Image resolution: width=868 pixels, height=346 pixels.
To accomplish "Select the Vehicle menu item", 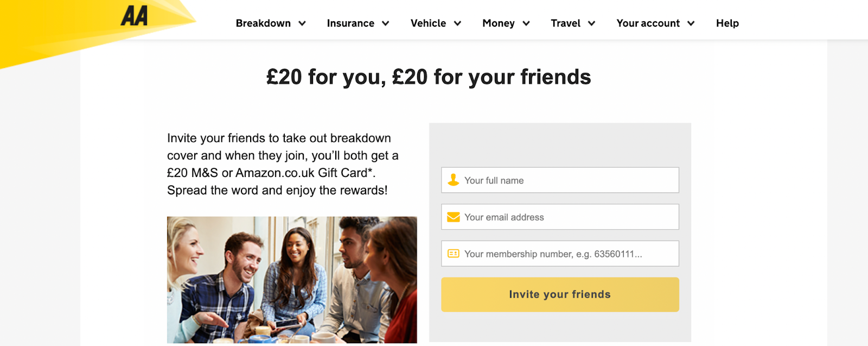I will tap(428, 23).
